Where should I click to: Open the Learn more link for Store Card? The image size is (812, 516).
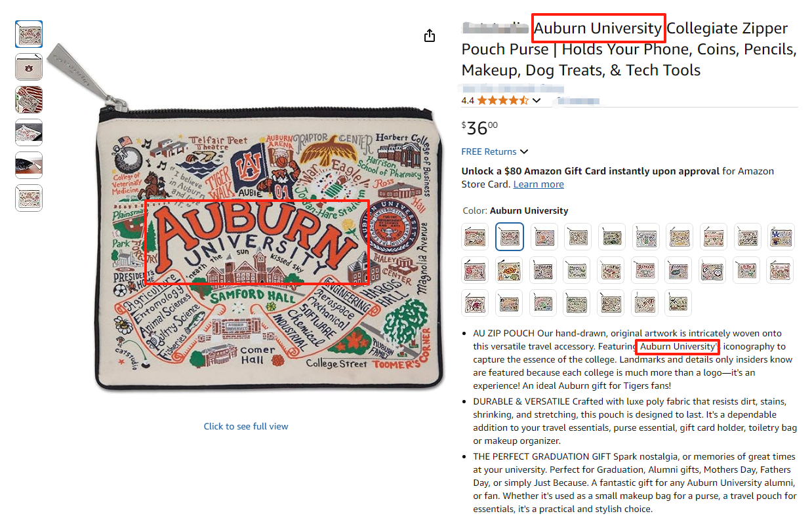[x=538, y=184]
